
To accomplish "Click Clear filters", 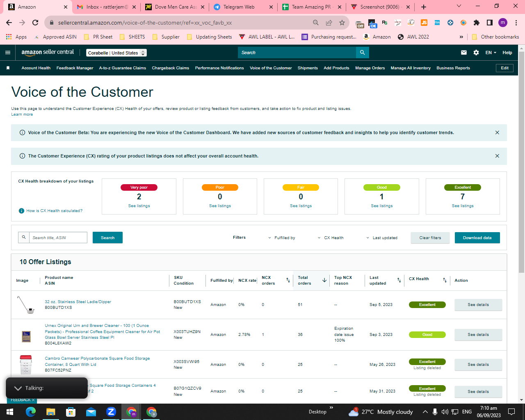I will pos(430,238).
